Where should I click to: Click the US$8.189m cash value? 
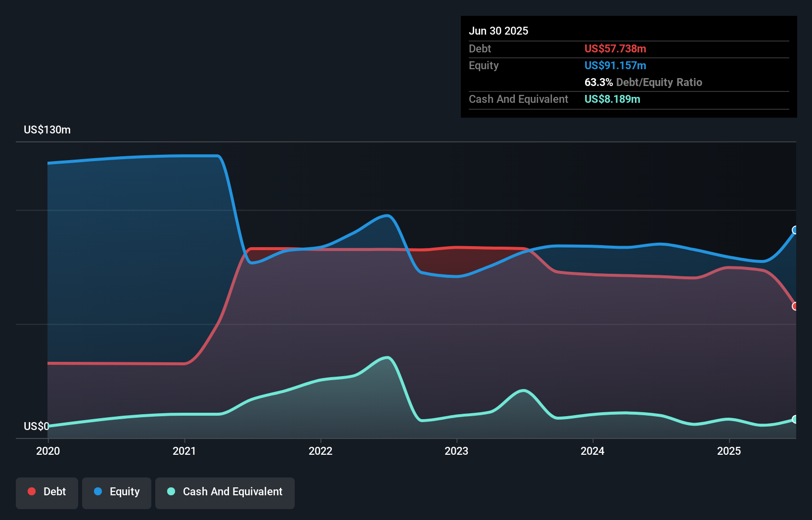pyautogui.click(x=612, y=99)
